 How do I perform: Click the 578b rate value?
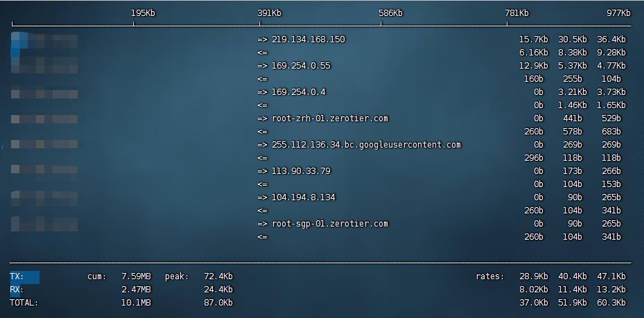click(573, 132)
